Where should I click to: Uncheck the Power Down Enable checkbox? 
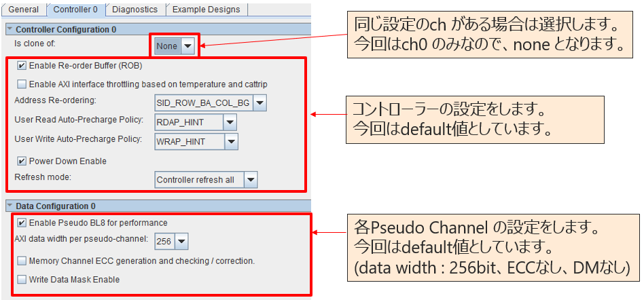coord(22,161)
